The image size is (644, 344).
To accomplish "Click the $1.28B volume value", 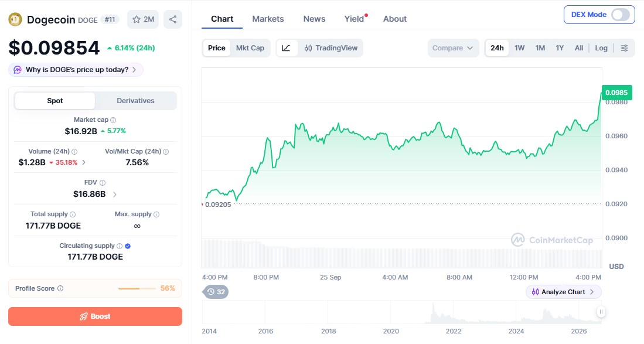I will [32, 162].
